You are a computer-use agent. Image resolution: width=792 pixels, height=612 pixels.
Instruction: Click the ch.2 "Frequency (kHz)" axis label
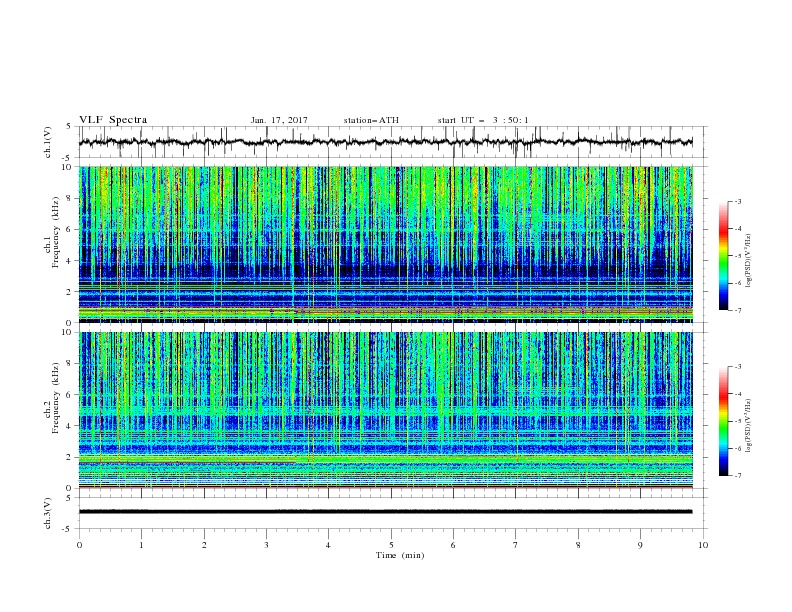56,397
